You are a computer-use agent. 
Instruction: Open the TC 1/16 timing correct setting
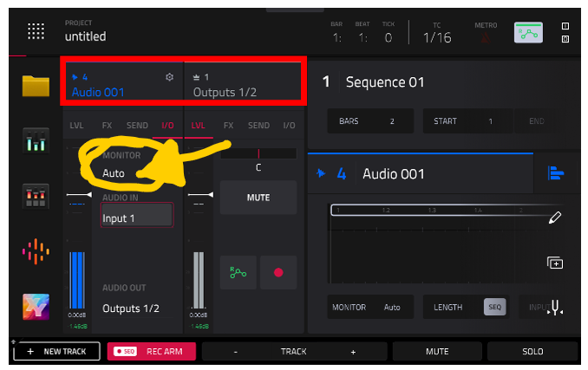coord(437,38)
